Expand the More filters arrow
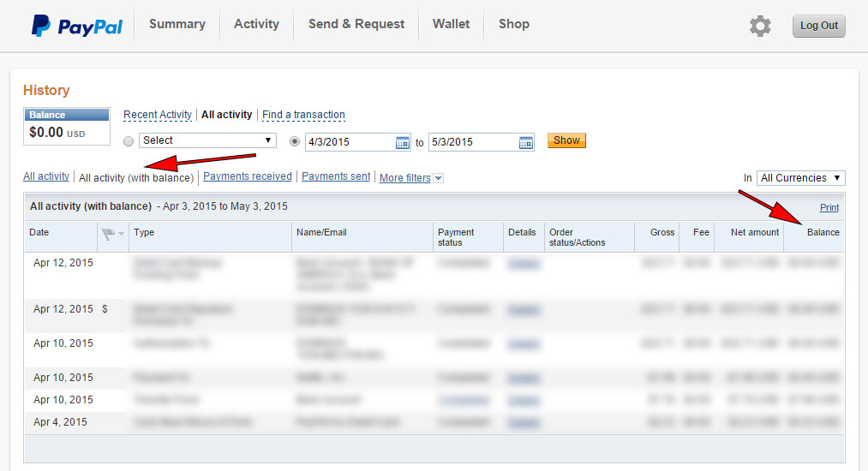Image resolution: width=868 pixels, height=471 pixels. (x=438, y=178)
